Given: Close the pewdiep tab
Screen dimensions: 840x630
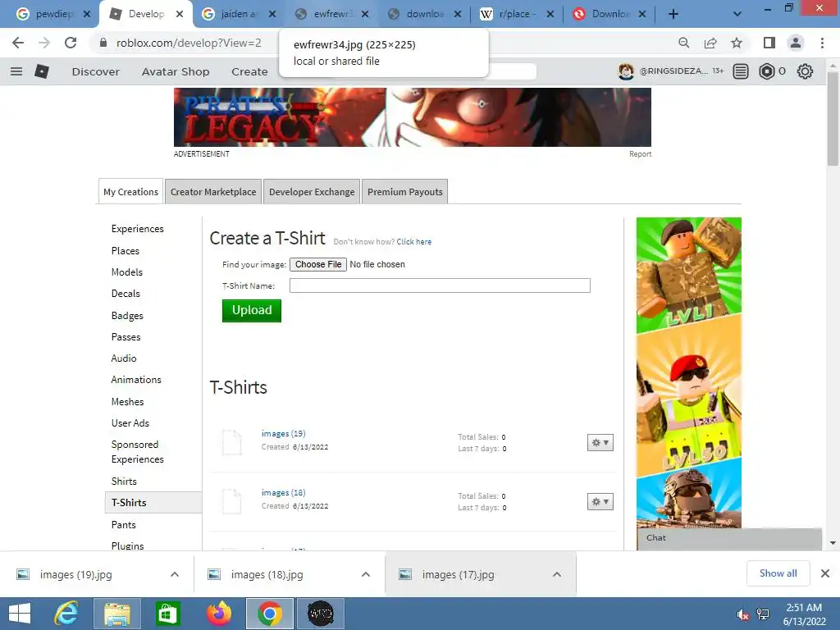Looking at the screenshot, I should 87,15.
